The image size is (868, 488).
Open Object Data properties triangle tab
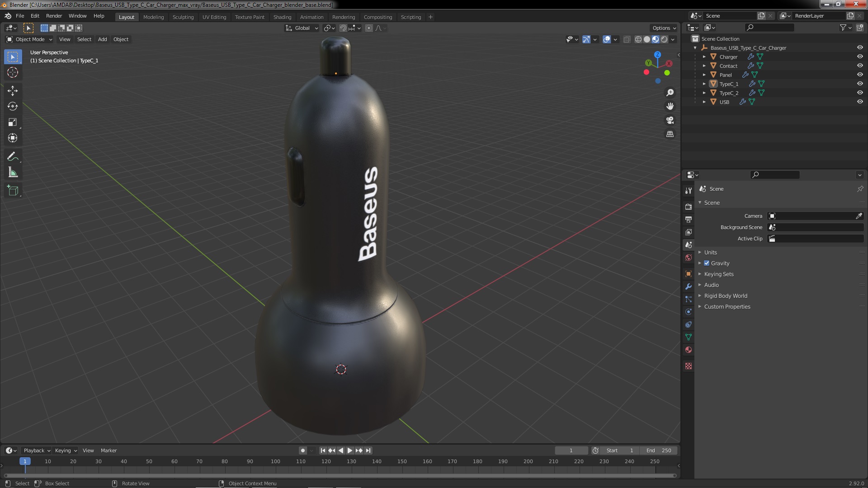[689, 337]
